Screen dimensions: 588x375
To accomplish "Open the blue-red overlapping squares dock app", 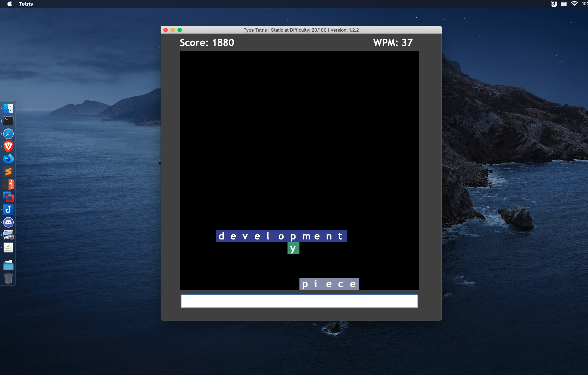I will click(8, 197).
